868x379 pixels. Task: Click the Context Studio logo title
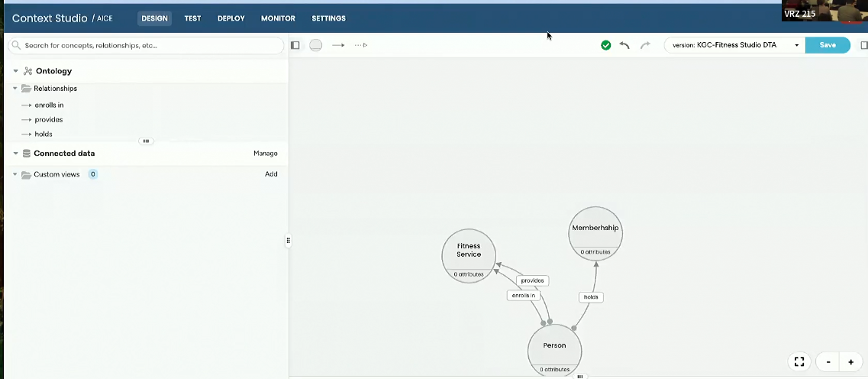tap(50, 18)
